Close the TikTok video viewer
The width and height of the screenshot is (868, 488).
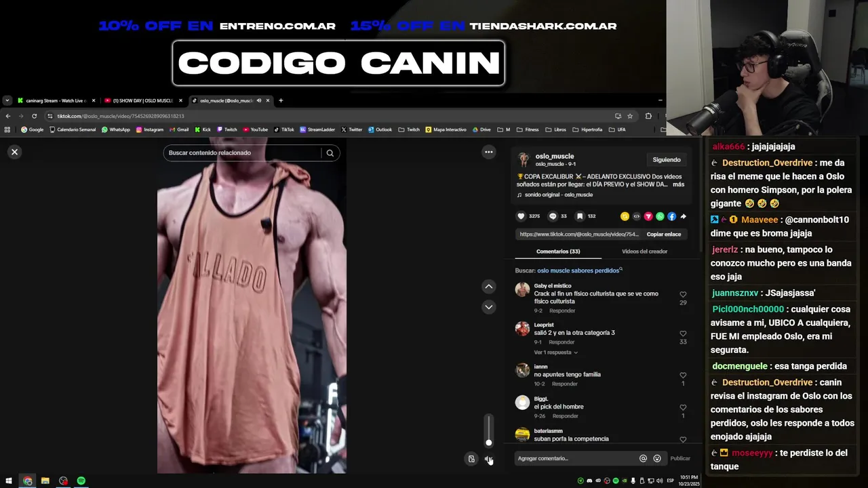click(14, 152)
